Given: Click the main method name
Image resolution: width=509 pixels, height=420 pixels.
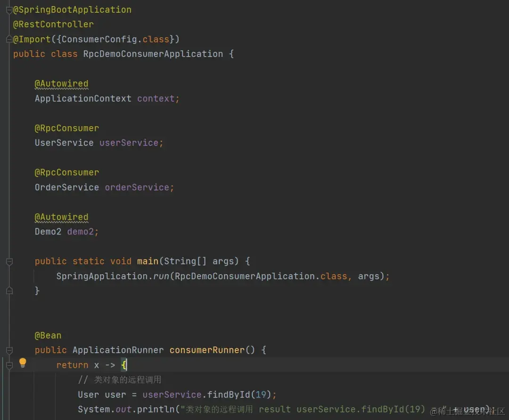Looking at the screenshot, I should click(x=148, y=261).
